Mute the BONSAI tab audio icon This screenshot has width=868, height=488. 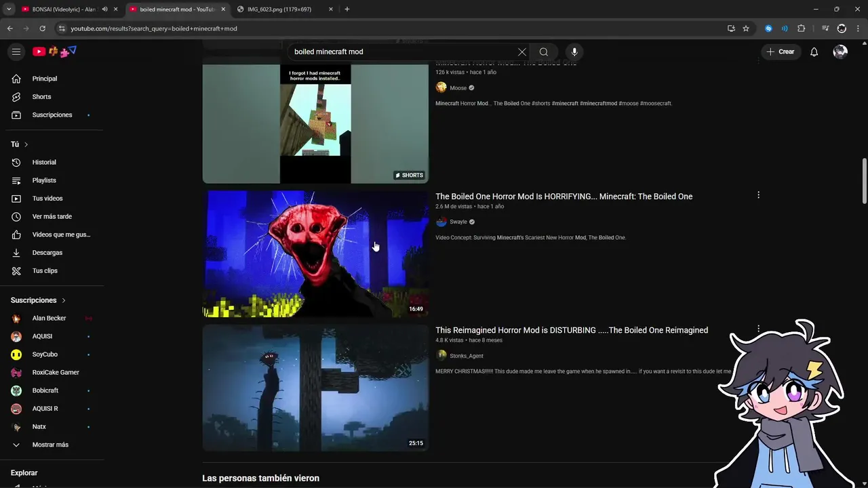[104, 9]
